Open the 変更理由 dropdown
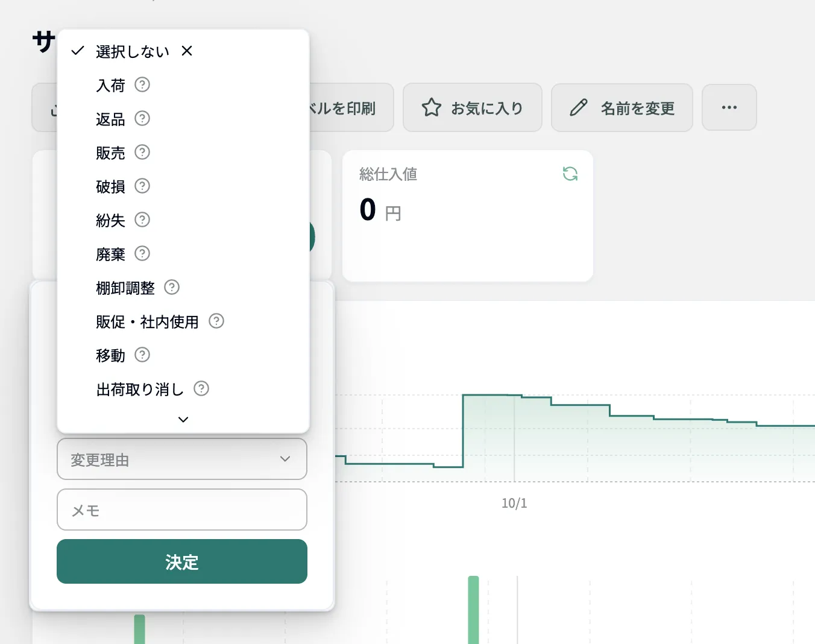This screenshot has height=644, width=815. tap(181, 459)
